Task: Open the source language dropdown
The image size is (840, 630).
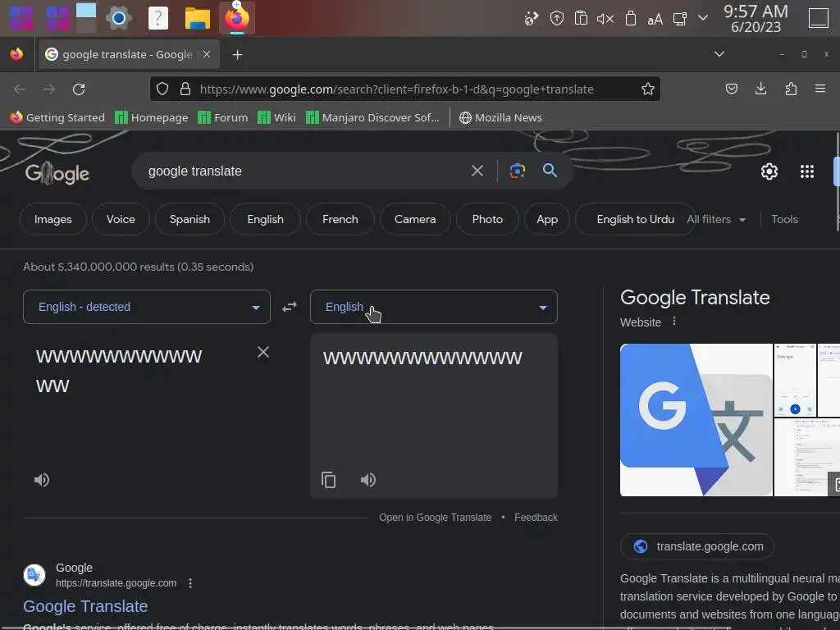Action: [x=147, y=307]
